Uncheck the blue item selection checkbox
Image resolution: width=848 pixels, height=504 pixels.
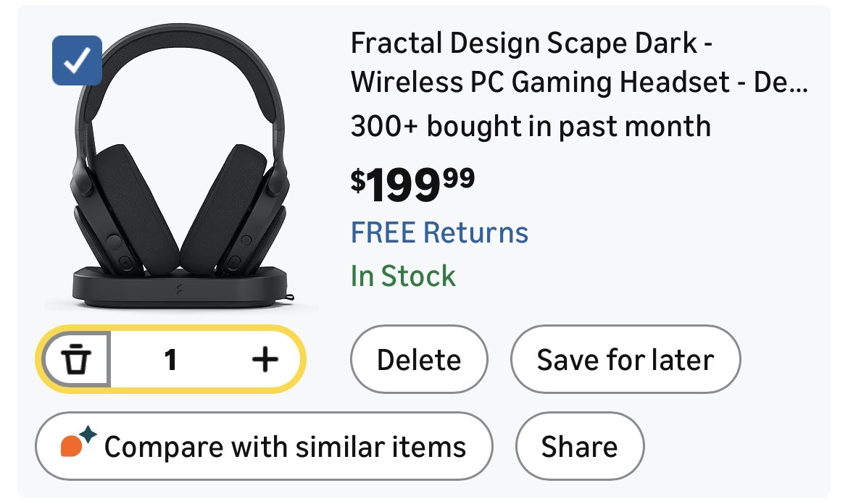click(78, 60)
